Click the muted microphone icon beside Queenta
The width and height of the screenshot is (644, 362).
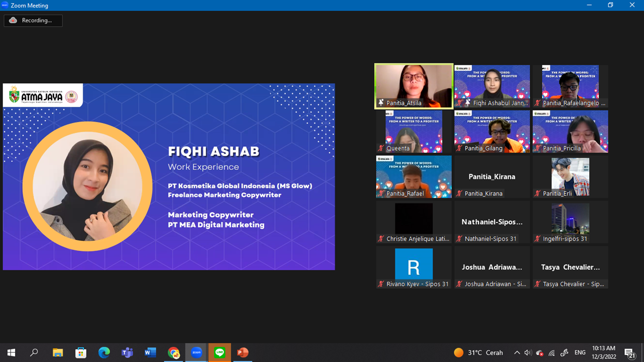[381, 148]
